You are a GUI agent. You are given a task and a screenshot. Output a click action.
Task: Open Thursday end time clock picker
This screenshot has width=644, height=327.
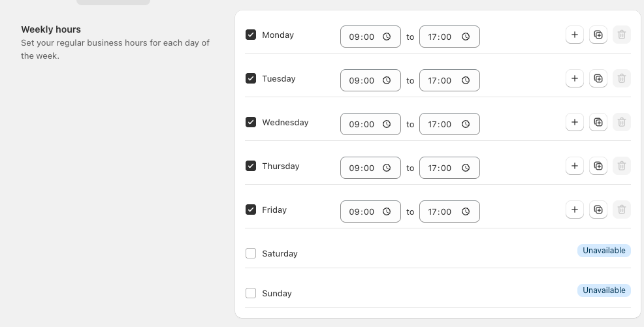(x=466, y=168)
